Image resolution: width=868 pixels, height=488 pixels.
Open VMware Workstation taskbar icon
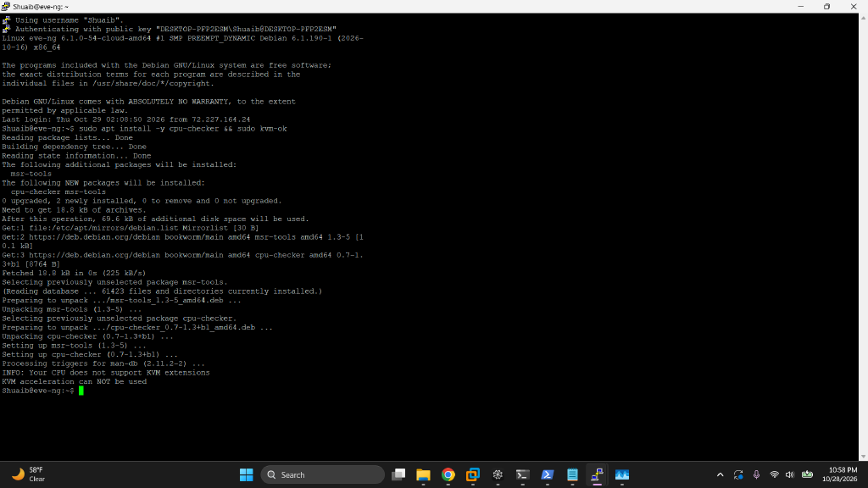coord(473,474)
